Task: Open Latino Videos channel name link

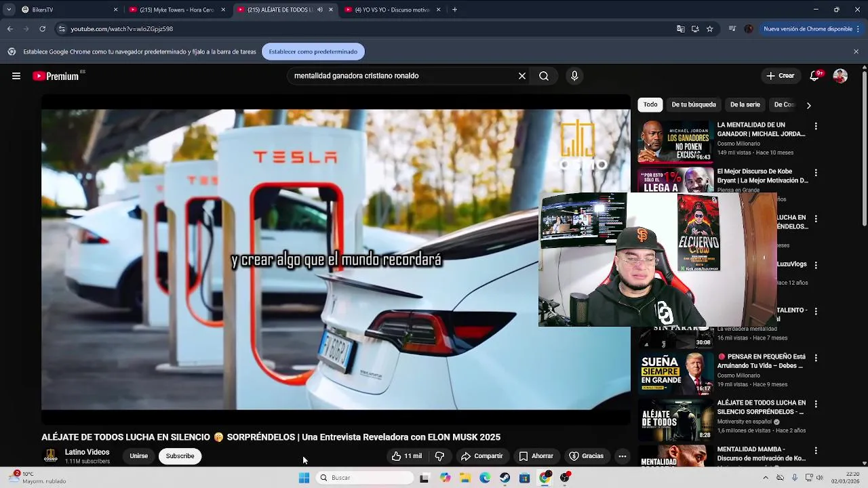Action: 87,452
